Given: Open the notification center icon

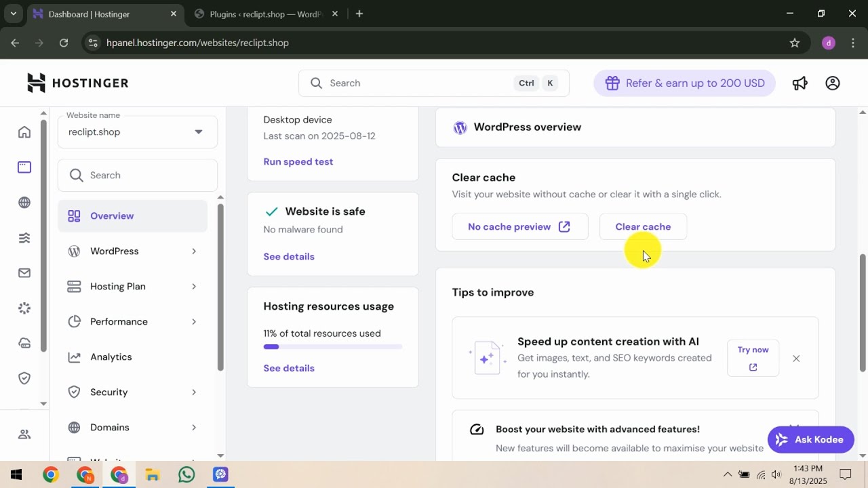Looking at the screenshot, I should point(846,474).
